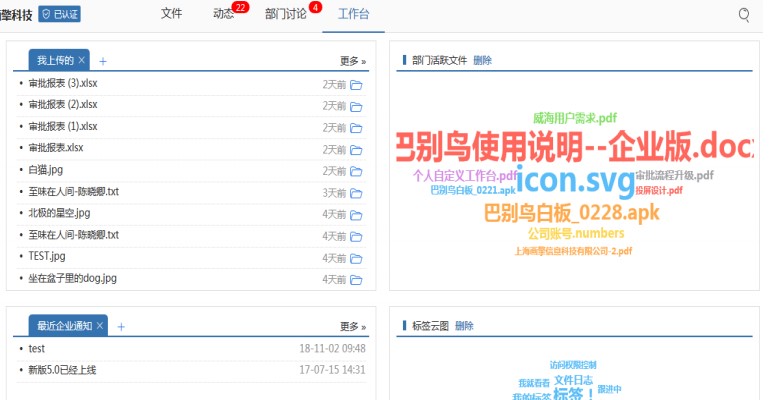Add a new tab next to 最近企业通知

(121, 326)
